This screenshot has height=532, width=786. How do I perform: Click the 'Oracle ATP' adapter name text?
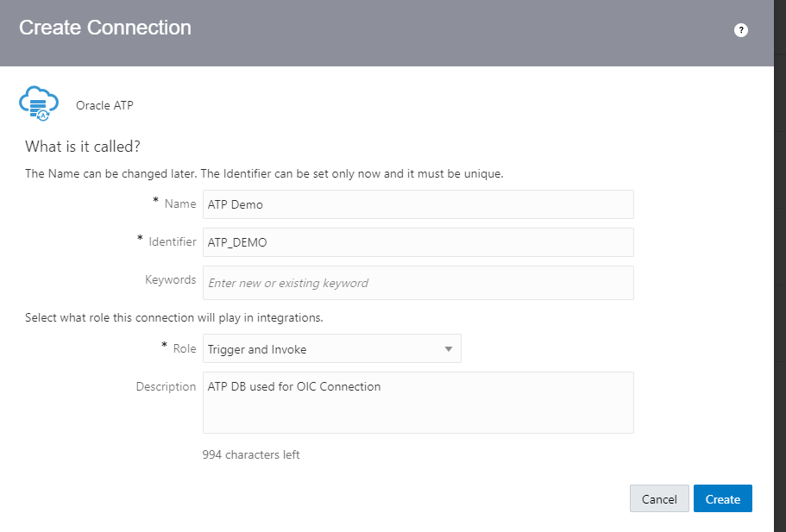[x=104, y=105]
